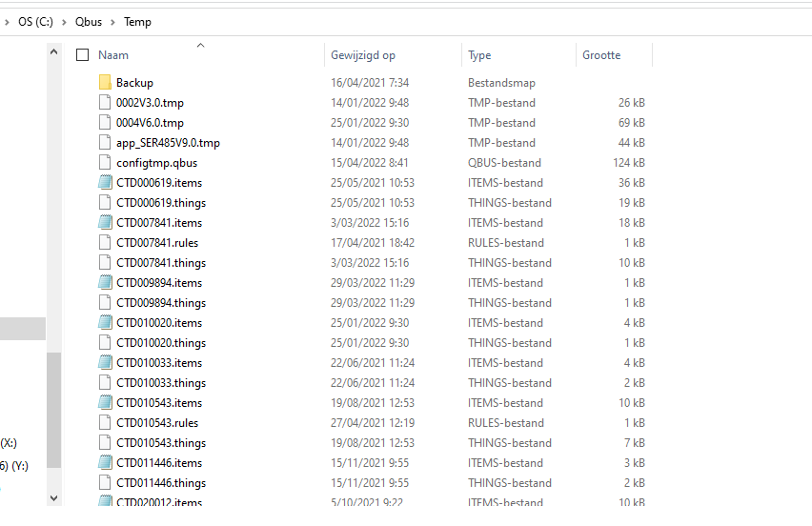Click the app_SER485V9.0.tmp file icon
This screenshot has height=526, width=812.
[x=105, y=143]
